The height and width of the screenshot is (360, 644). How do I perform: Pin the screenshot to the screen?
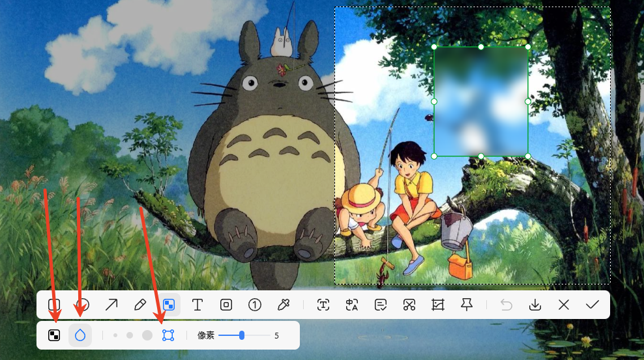click(467, 305)
